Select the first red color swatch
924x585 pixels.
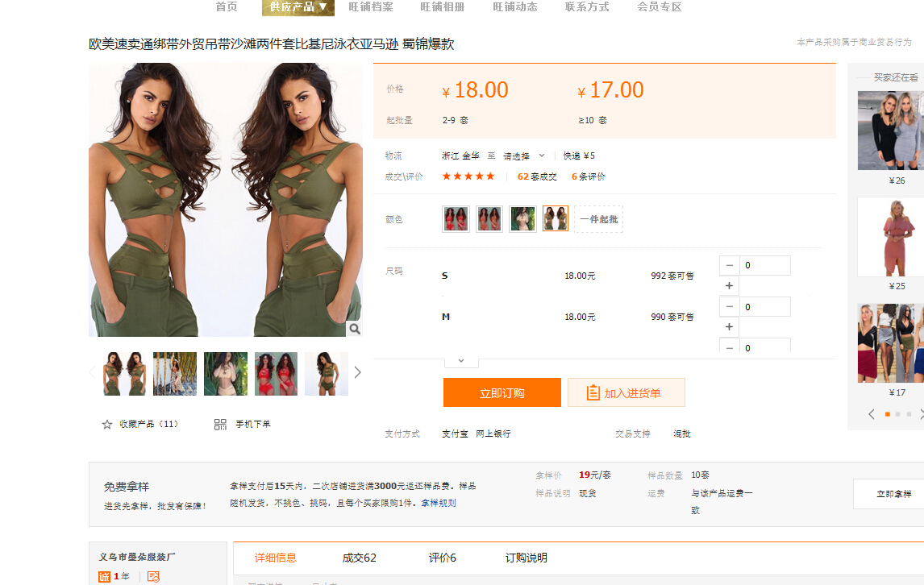pos(456,218)
